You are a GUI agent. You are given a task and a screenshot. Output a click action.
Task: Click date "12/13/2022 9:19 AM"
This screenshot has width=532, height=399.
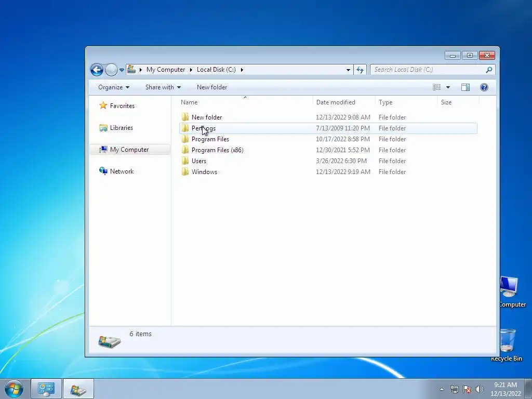pos(343,171)
